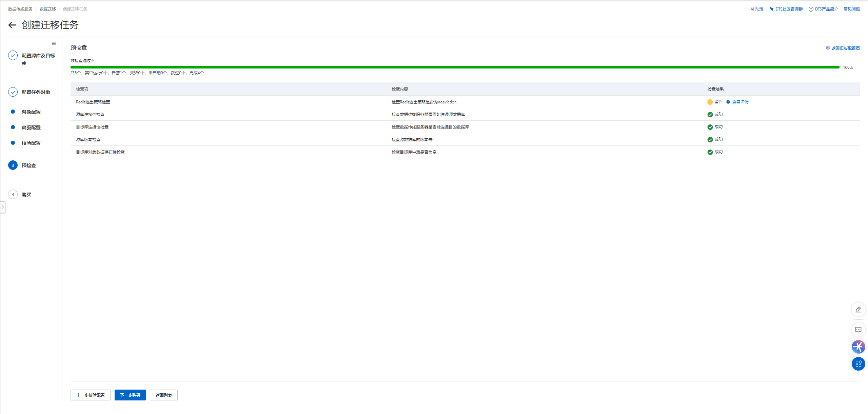
Task: Open the blue apps grid floating button
Action: tap(858, 364)
